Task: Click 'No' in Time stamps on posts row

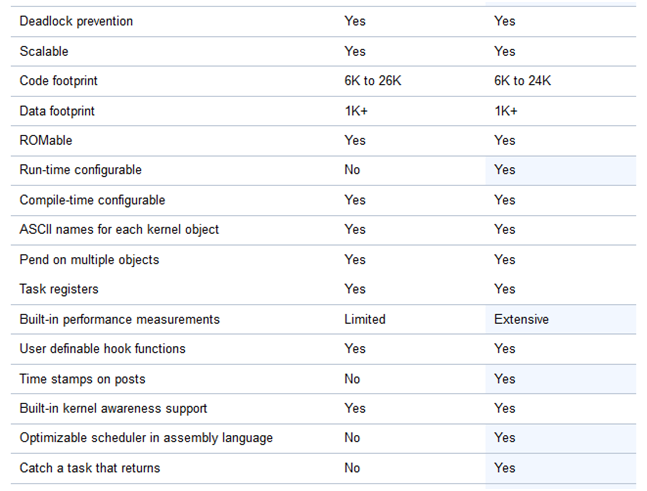Action: tap(352, 379)
